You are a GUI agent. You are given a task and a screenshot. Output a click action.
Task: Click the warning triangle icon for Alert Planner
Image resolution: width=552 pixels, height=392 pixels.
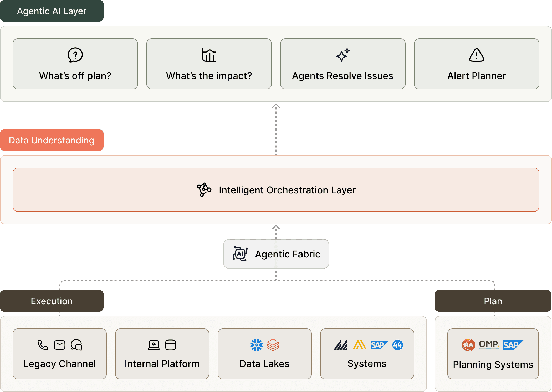tap(477, 55)
